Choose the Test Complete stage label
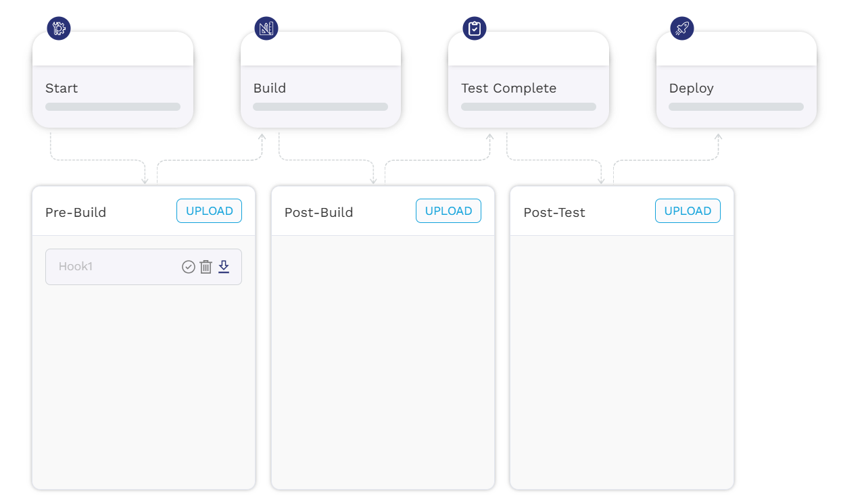The height and width of the screenshot is (504, 841). coord(508,89)
